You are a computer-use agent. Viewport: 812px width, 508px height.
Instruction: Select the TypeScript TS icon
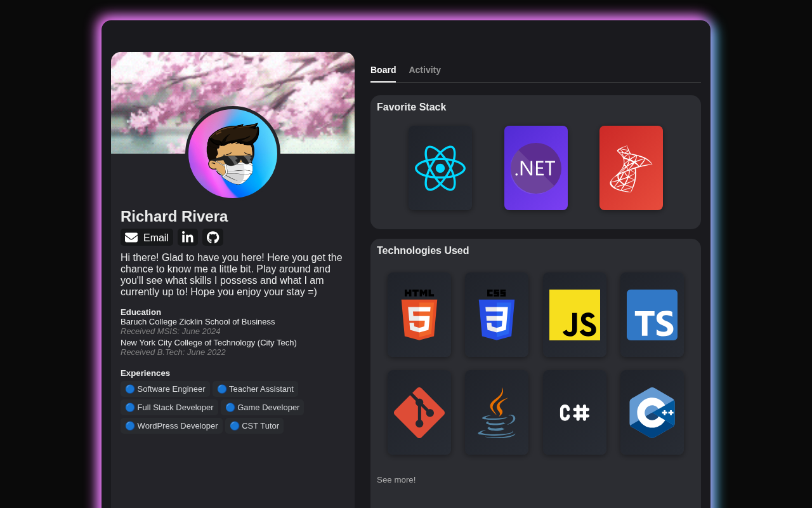652,315
